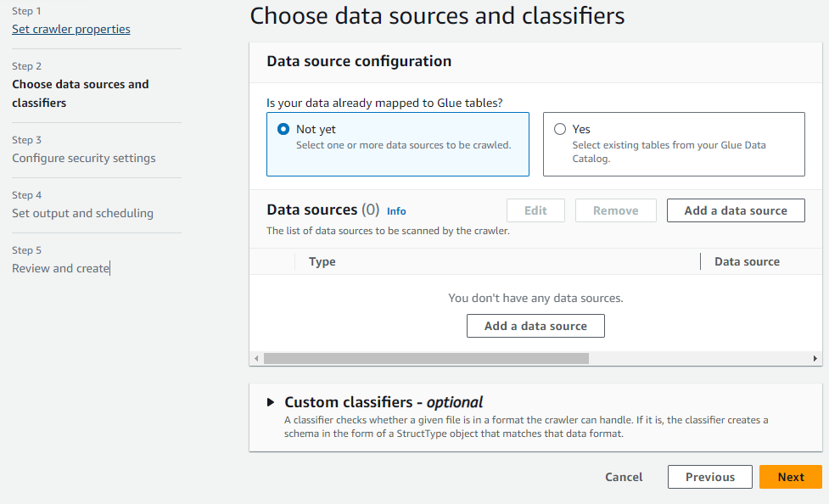Return using the Previous button
This screenshot has width=829, height=504.
point(710,477)
